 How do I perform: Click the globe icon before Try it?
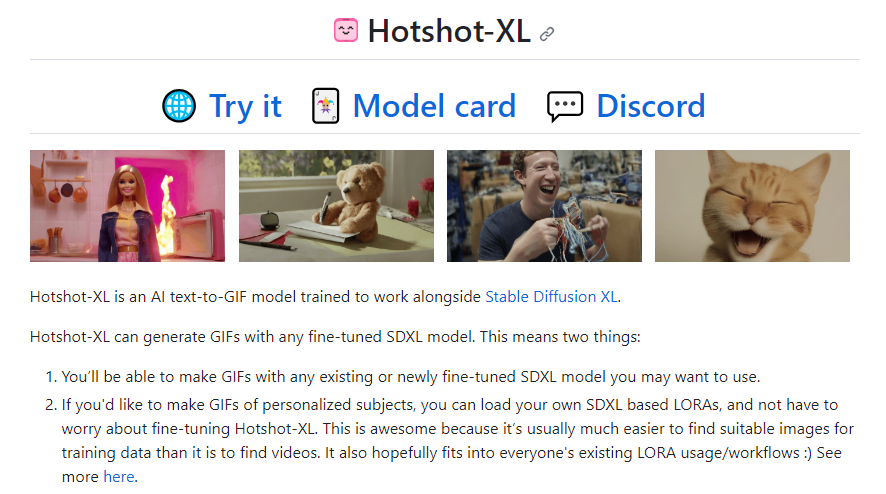179,106
